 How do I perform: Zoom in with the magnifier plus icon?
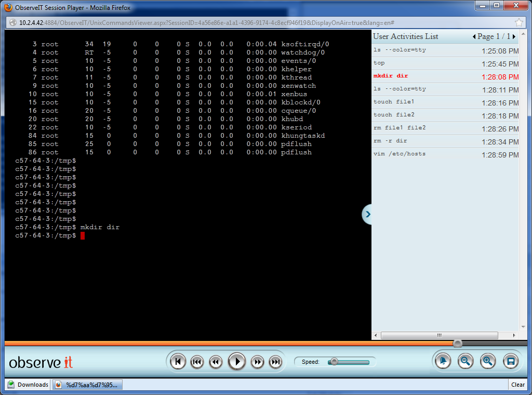click(x=488, y=361)
